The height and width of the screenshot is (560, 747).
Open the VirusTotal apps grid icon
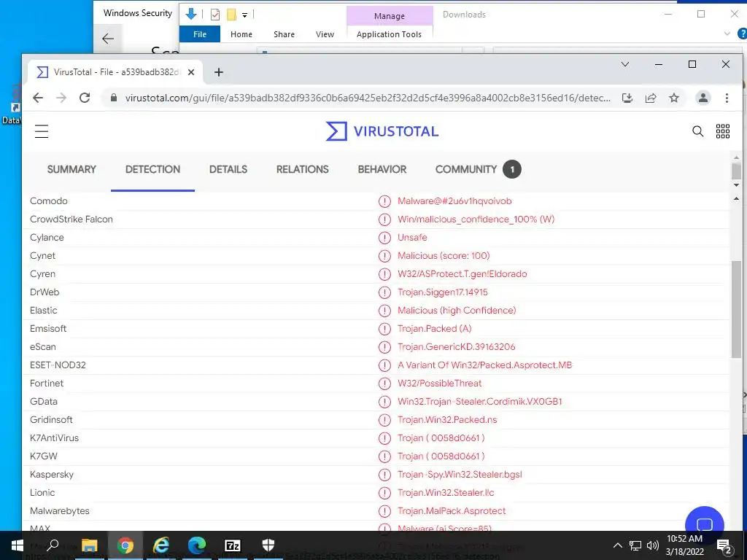click(x=723, y=131)
